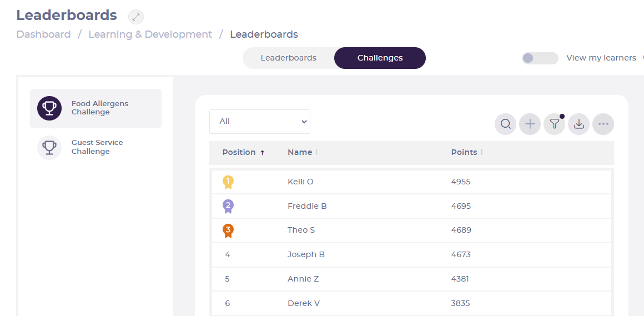The height and width of the screenshot is (316, 644).
Task: Click the gold first-place medal badge
Action: coord(228,182)
